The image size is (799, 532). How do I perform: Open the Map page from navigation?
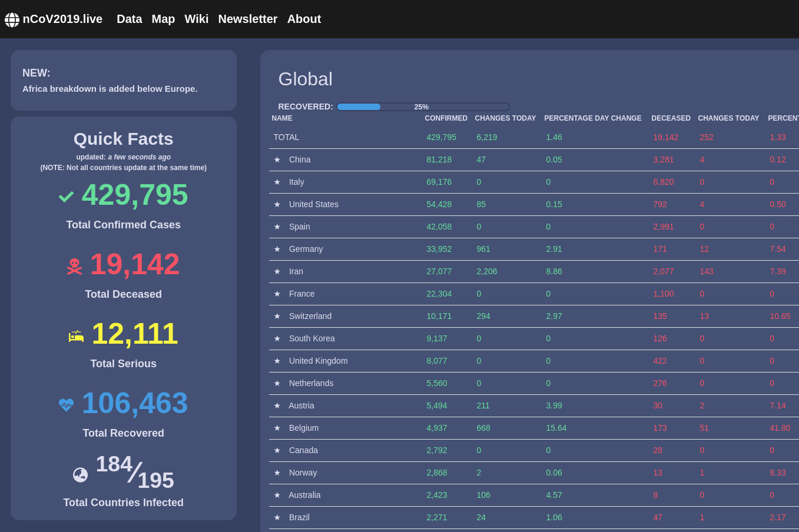(x=163, y=19)
